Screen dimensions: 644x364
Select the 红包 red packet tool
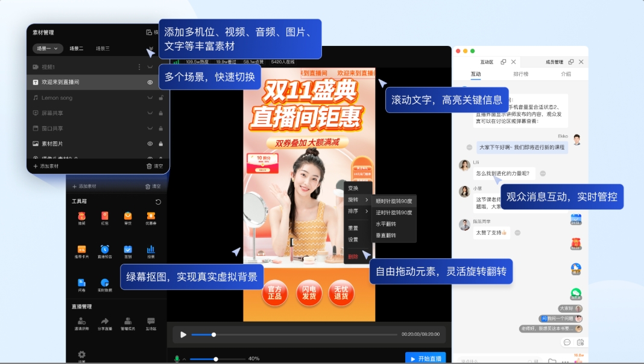[106, 217]
